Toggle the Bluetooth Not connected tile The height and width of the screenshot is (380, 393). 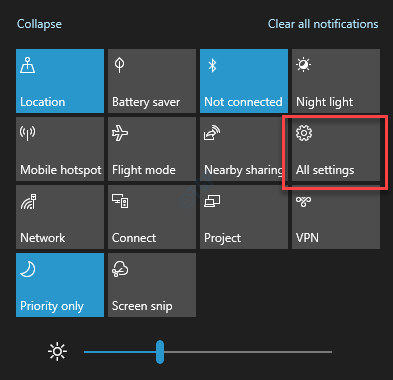(244, 81)
